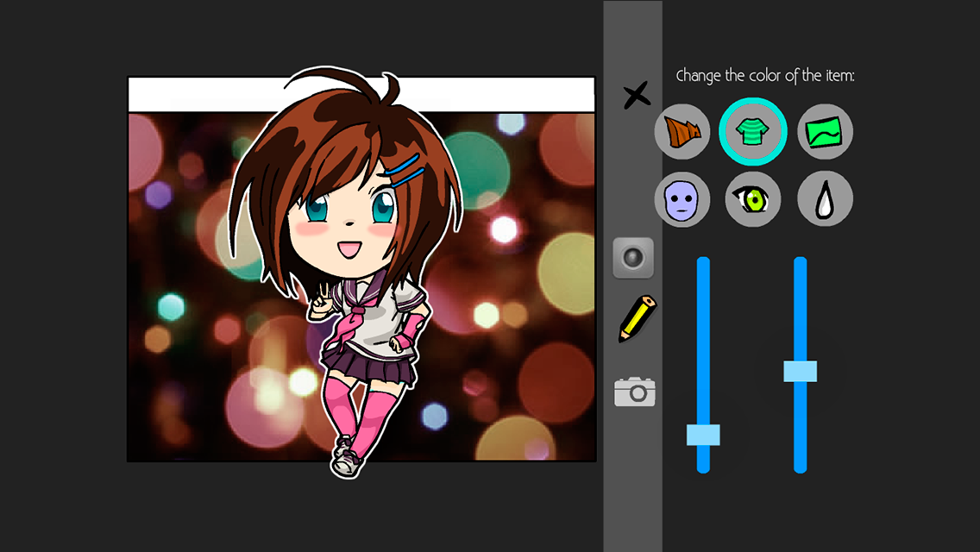Choose the green background picture icon
This screenshot has width=980, height=552.
(x=825, y=132)
